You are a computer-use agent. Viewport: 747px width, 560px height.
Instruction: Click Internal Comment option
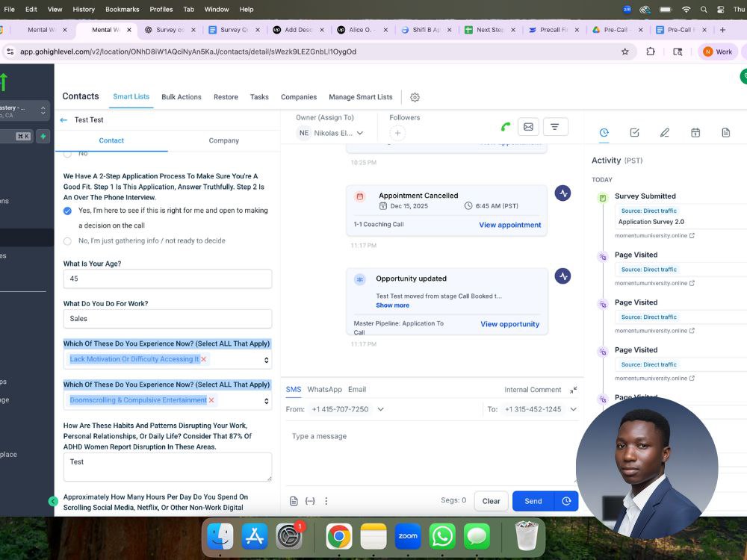(533, 390)
